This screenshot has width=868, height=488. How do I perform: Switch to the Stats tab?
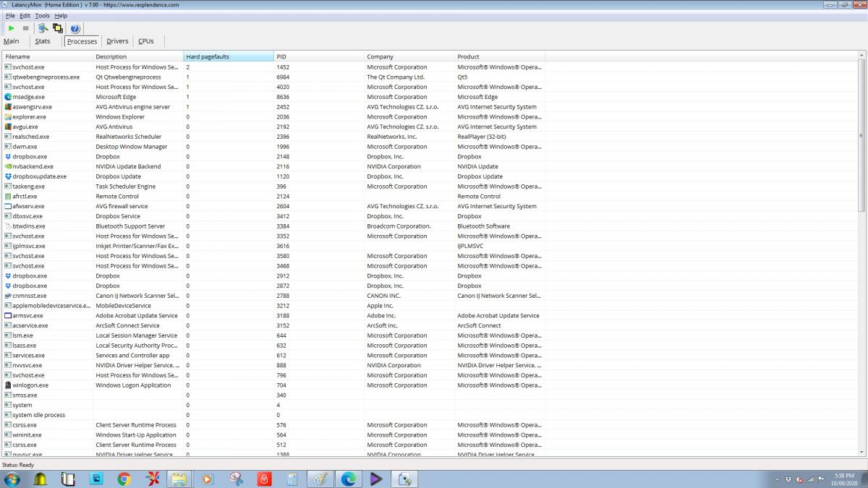(43, 41)
